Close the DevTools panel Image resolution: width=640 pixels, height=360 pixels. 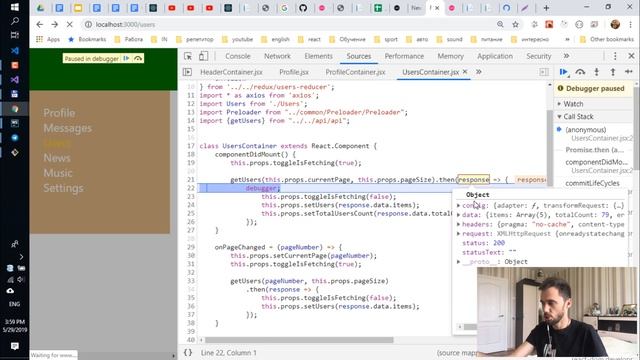pos(631,56)
